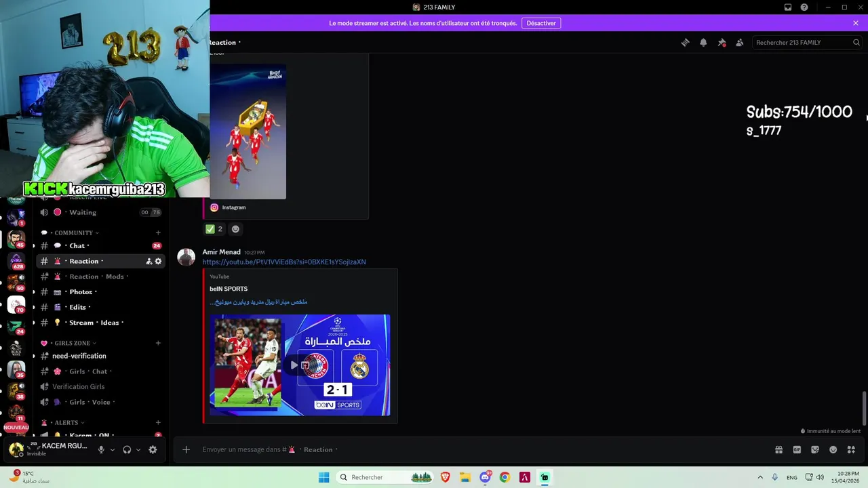Viewport: 868px width, 488px height.
Task: Click Amir Menad username
Action: (x=221, y=252)
